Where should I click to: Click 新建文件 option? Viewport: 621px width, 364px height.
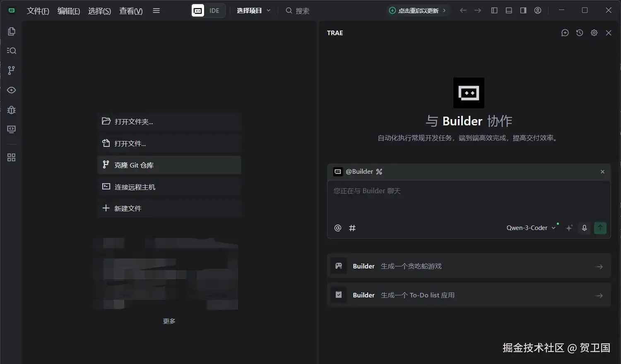point(169,208)
